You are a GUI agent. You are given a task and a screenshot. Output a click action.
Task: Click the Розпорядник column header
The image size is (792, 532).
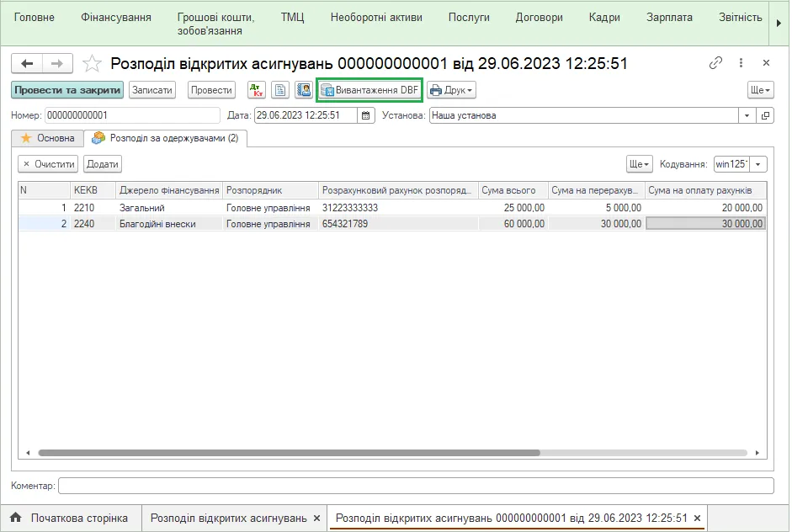click(x=270, y=190)
